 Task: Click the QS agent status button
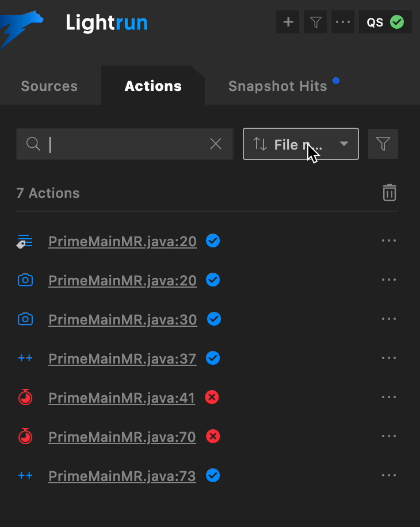[385, 22]
